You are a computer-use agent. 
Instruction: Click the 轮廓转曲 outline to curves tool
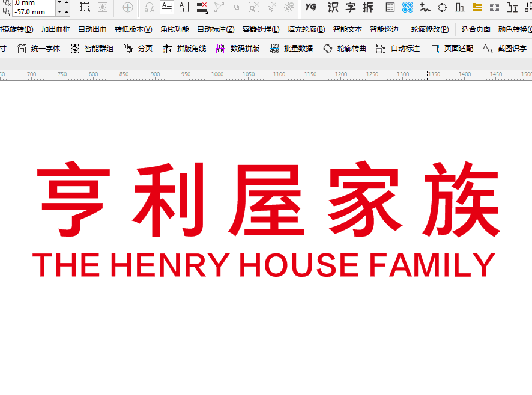[x=345, y=49]
